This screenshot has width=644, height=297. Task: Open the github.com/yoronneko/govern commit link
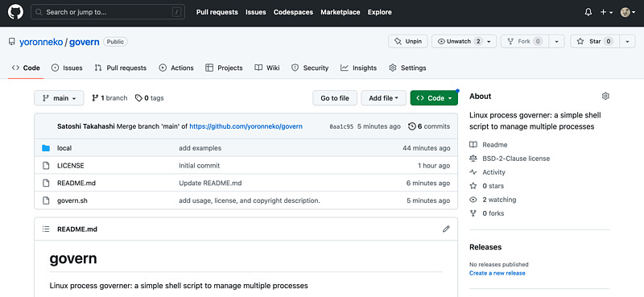246,126
